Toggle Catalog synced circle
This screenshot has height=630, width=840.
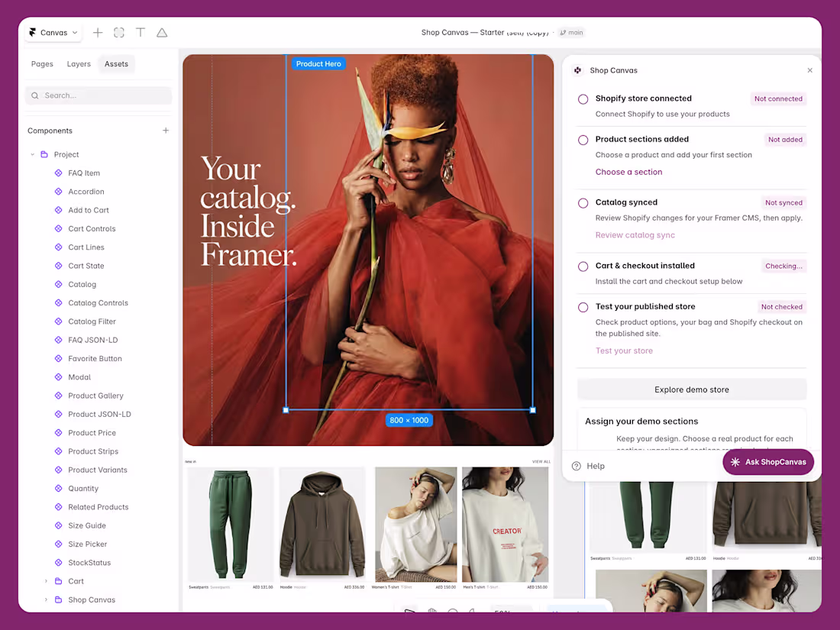coord(583,203)
